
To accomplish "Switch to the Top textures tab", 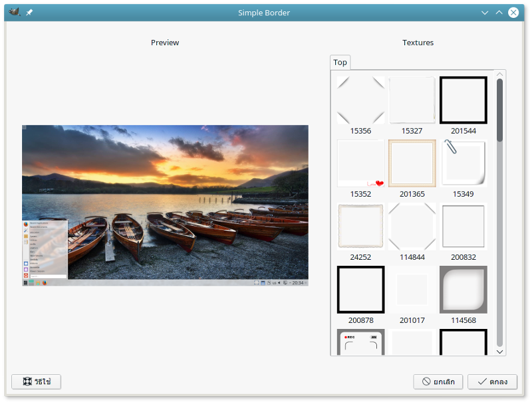I will coord(340,62).
